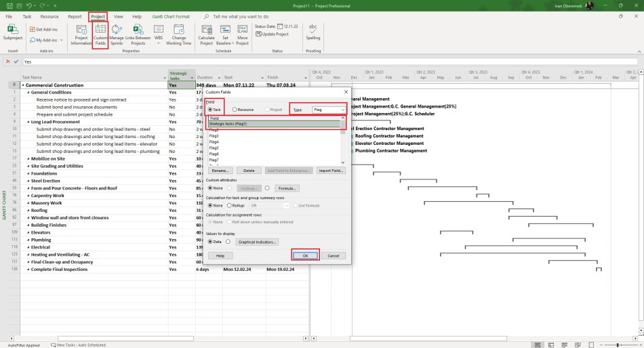Switch to Gantt Chart view in status bar
644x348 pixels.
pyautogui.click(x=537, y=345)
